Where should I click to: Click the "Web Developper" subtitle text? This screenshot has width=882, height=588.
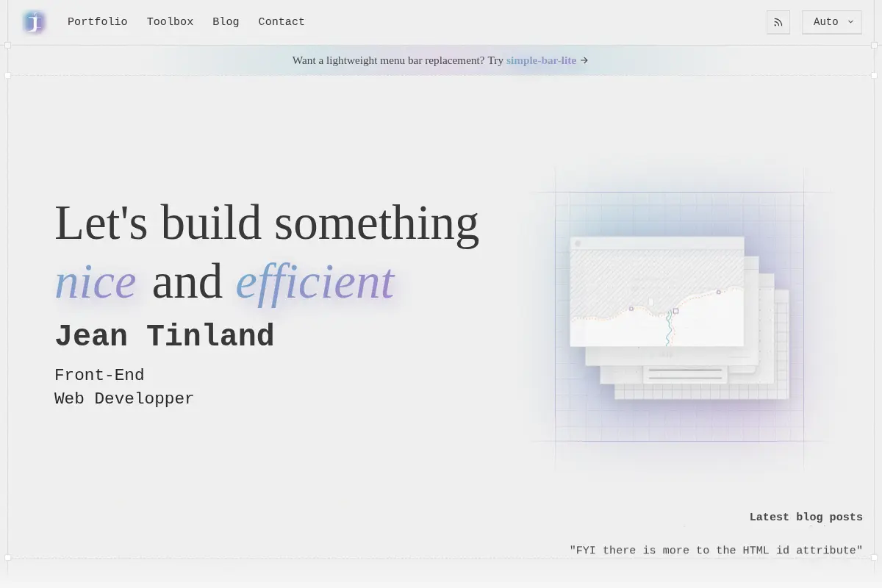point(124,398)
